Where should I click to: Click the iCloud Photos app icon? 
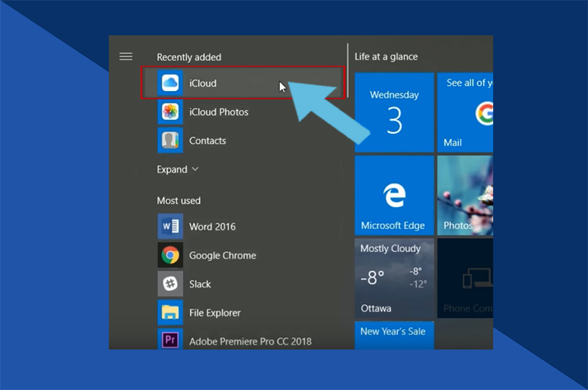171,112
